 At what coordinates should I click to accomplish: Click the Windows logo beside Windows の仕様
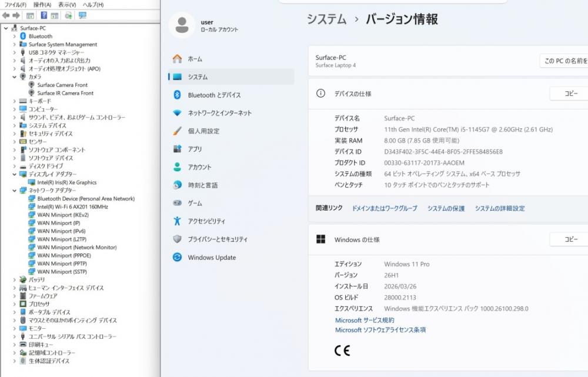click(320, 239)
